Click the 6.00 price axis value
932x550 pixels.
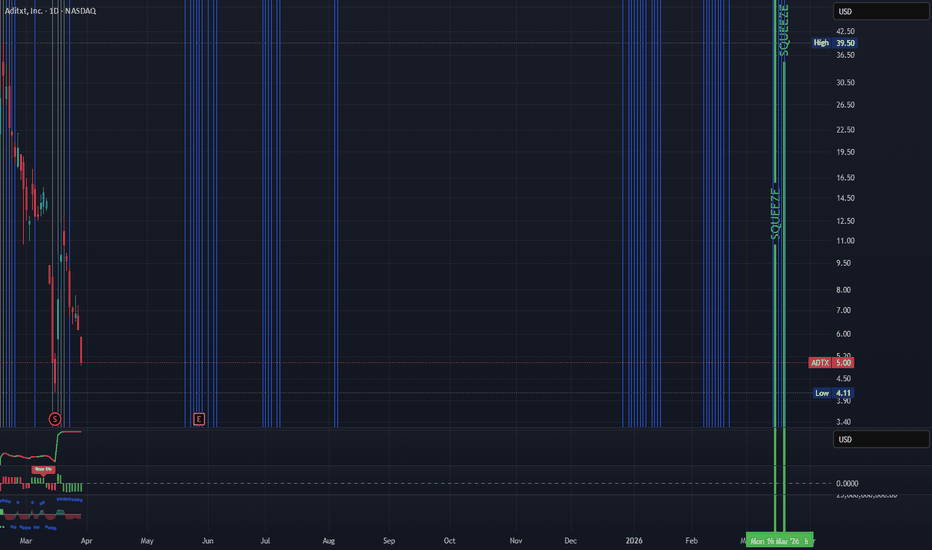[843, 334]
